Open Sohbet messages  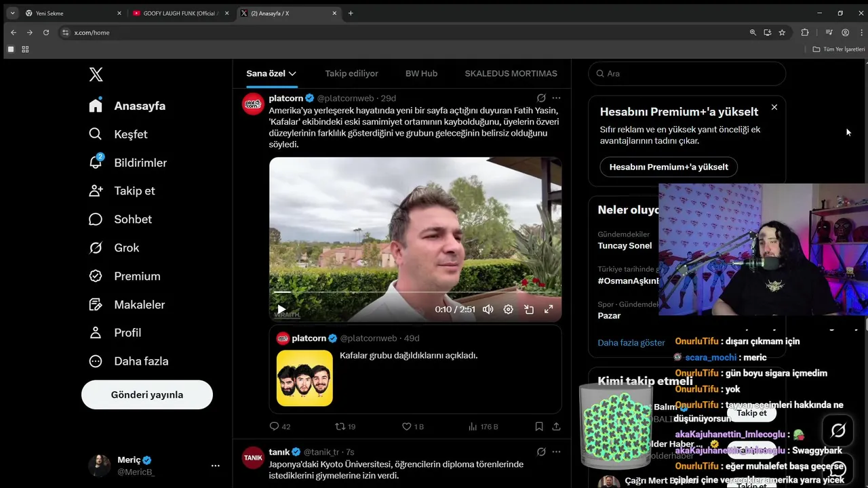(120, 220)
